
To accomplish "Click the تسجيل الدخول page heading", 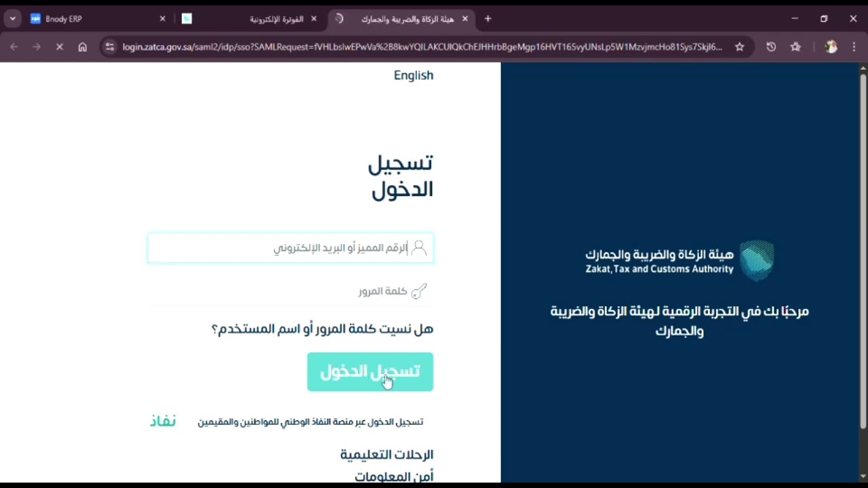I will click(x=401, y=176).
